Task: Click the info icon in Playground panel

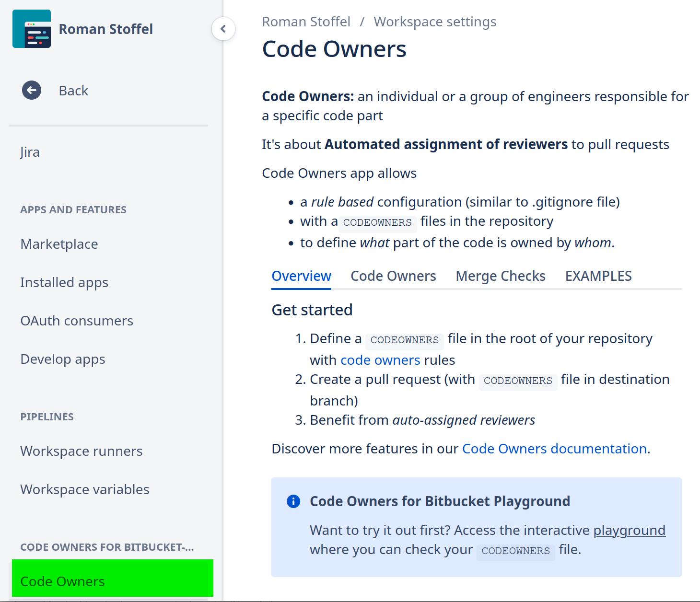Action: point(293,501)
